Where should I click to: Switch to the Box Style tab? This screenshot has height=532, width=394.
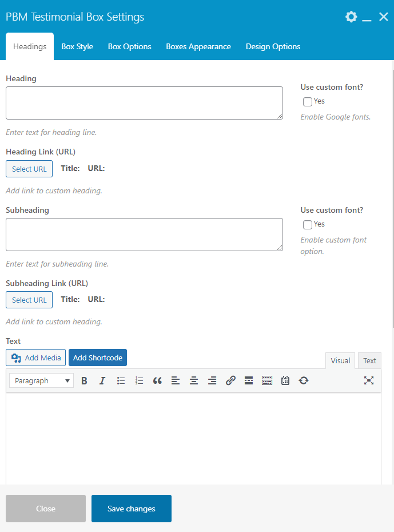coord(77,46)
